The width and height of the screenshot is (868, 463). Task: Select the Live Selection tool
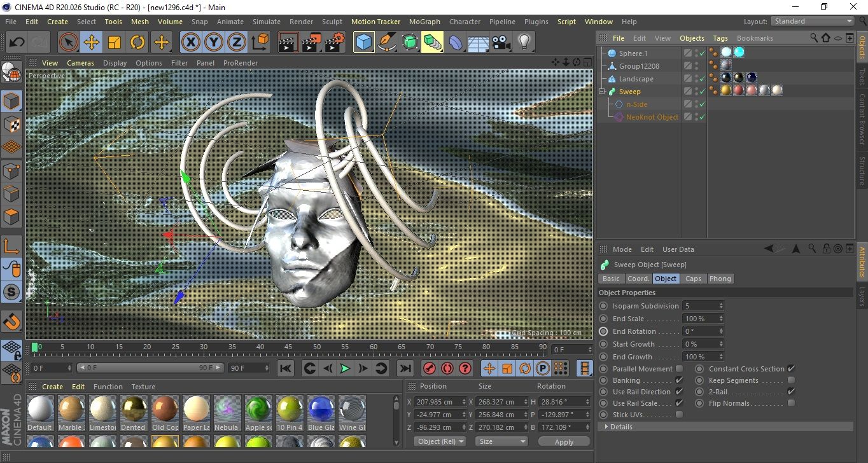68,43
